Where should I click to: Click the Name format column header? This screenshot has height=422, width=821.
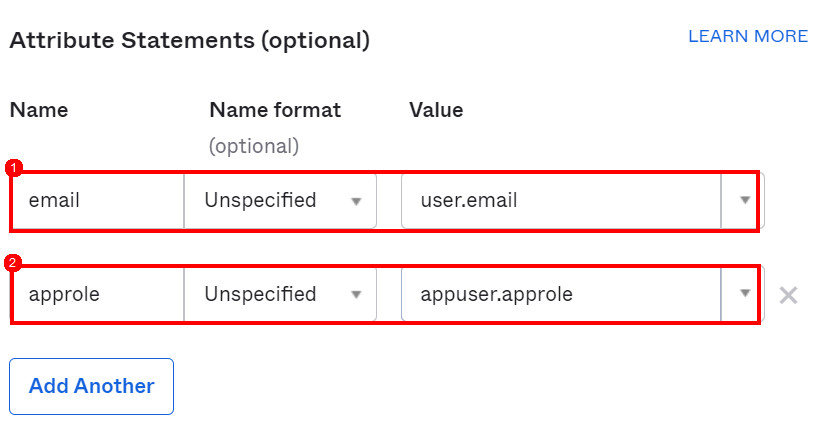click(x=275, y=110)
